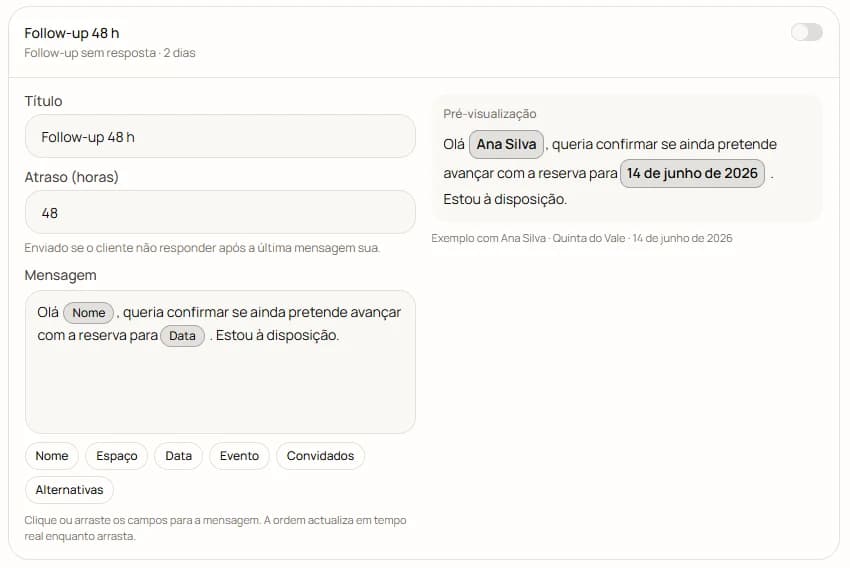Screen dimensions: 850x568
Task: Click the Pré-visualização label
Action: point(490,114)
